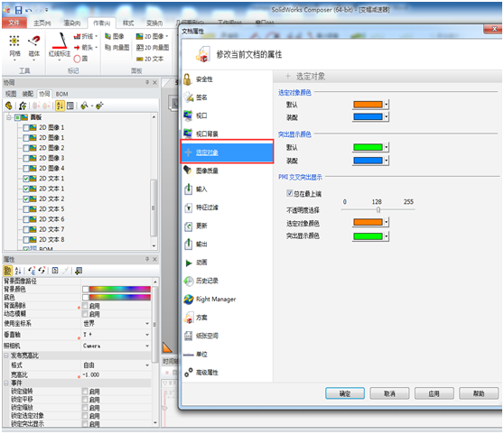
Task: Click the 确定 button
Action: [345, 393]
